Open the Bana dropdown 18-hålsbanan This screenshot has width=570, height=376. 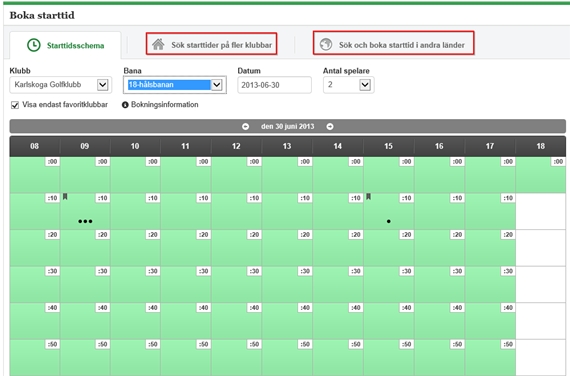[x=175, y=85]
